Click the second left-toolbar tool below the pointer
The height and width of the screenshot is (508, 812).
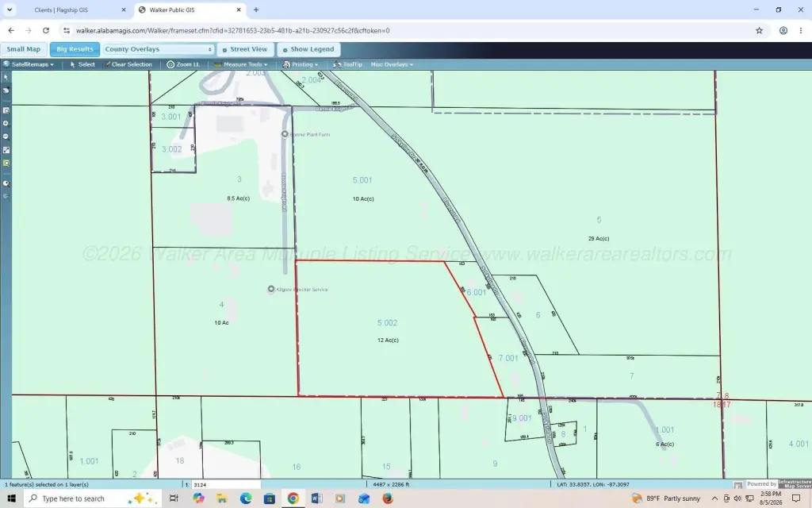coord(6,90)
